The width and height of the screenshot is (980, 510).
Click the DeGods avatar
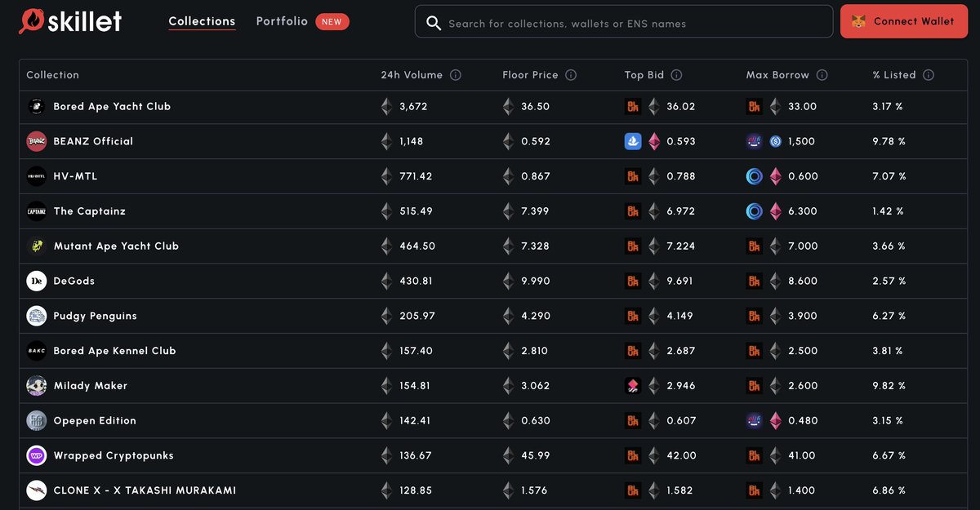pyautogui.click(x=36, y=281)
